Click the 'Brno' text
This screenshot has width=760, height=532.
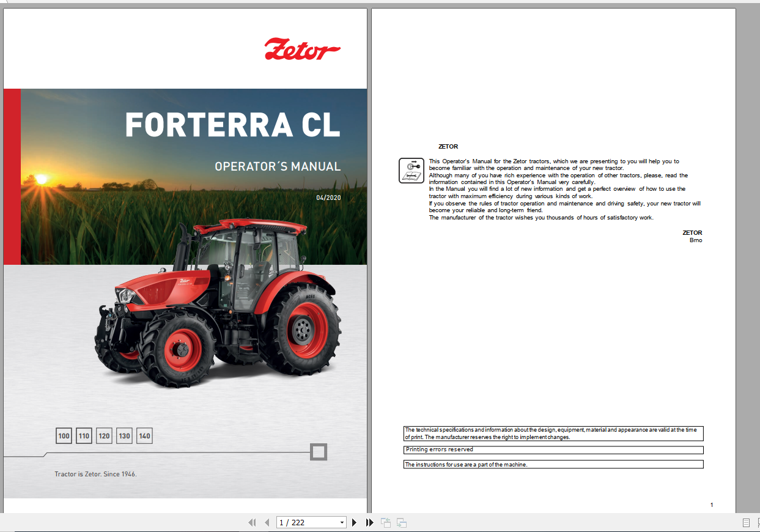click(x=696, y=240)
